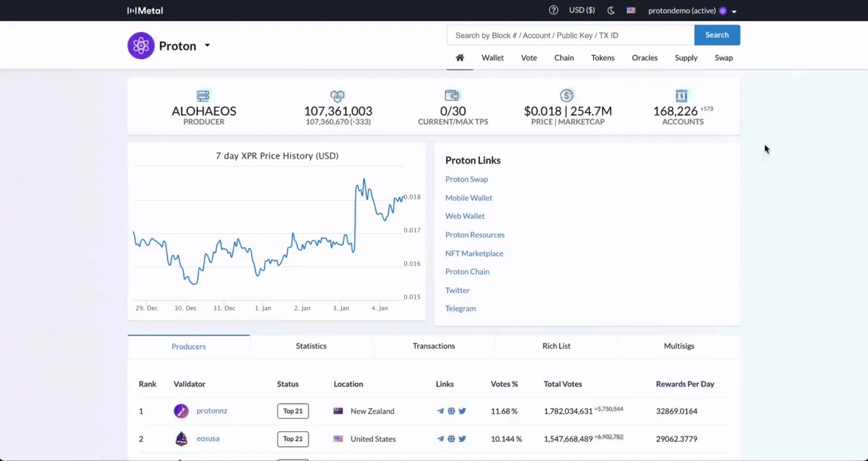Switch to the Statistics tab
The image size is (868, 461).
311,346
